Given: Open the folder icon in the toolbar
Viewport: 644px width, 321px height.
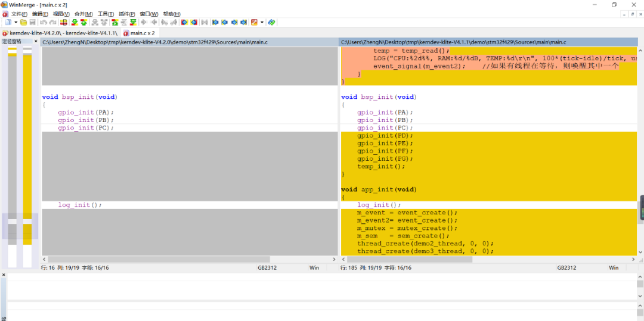Looking at the screenshot, I should pos(23,22).
